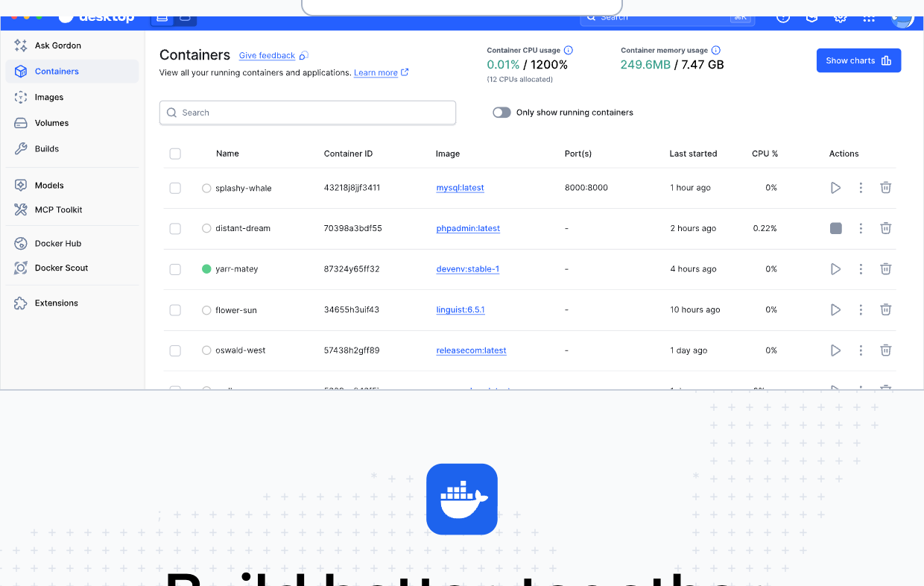This screenshot has height=586, width=924.
Task: Open more actions menu for yarr-matey
Action: click(x=861, y=269)
